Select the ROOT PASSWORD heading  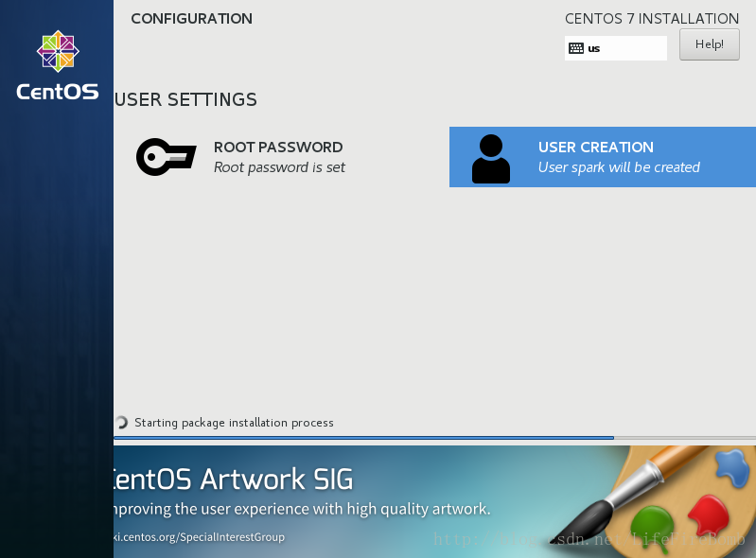[x=278, y=147]
